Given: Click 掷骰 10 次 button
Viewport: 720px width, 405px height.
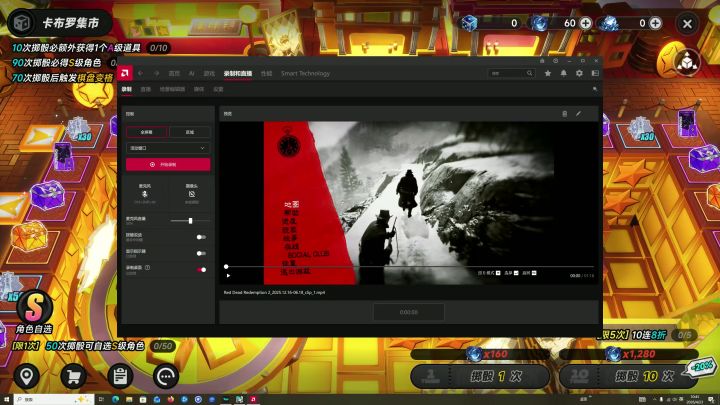Looking at the screenshot, I should click(629, 377).
